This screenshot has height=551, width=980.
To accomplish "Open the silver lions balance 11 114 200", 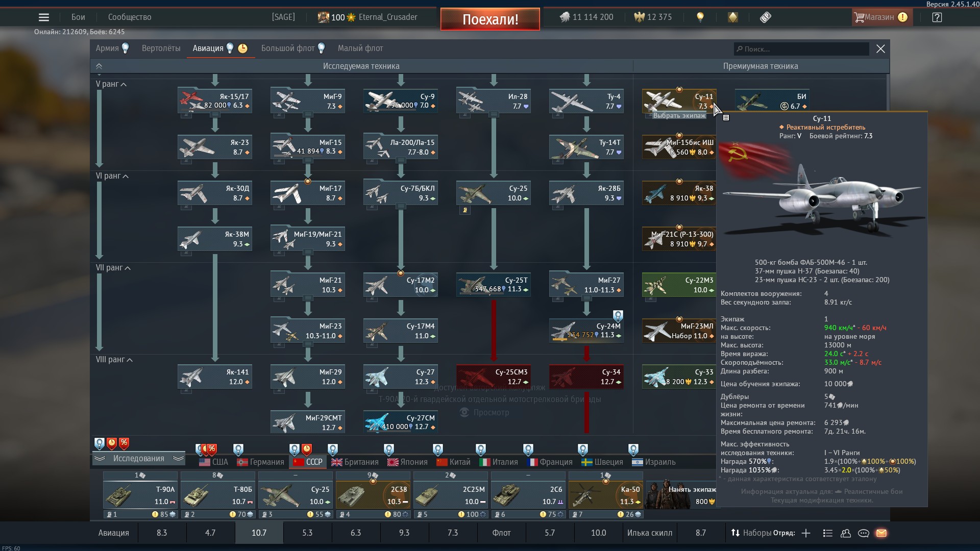I will pos(586,17).
